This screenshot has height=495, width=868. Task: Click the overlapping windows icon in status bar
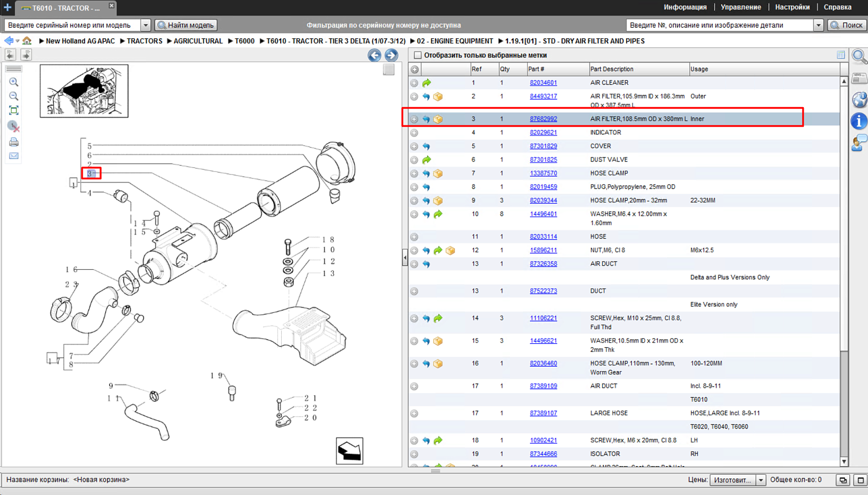tap(843, 480)
